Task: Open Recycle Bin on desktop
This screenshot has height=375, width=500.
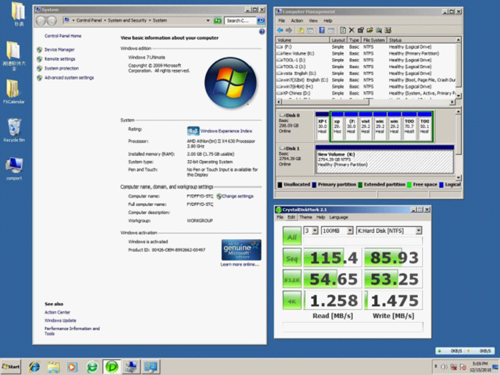Action: pyautogui.click(x=14, y=130)
